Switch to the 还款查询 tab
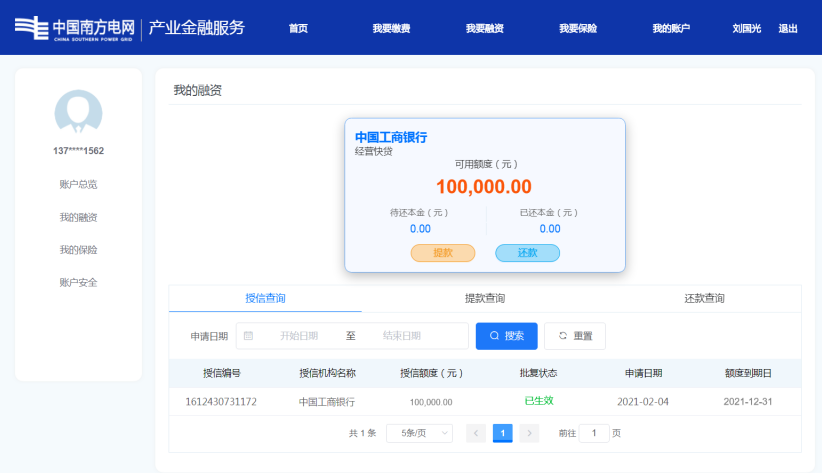Screen dimensions: 823x473 coord(704,298)
